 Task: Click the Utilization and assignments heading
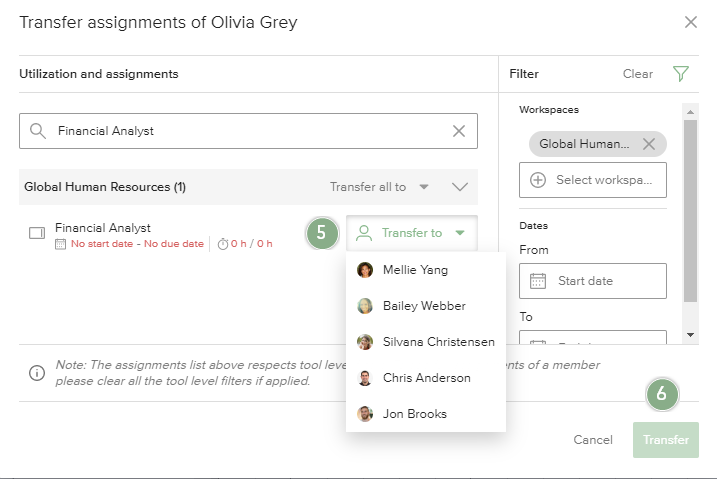99,74
